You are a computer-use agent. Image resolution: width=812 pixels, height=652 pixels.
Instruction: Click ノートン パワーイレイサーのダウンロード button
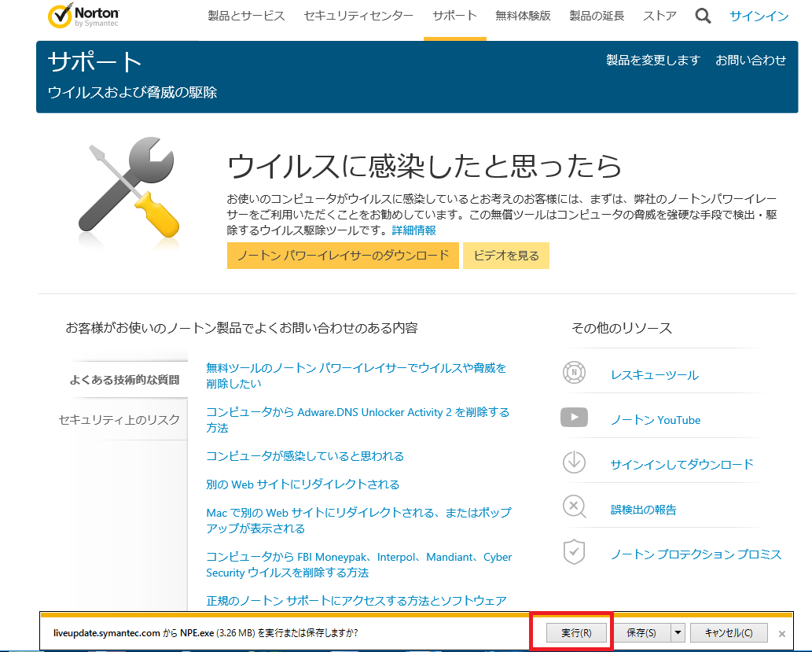343,256
